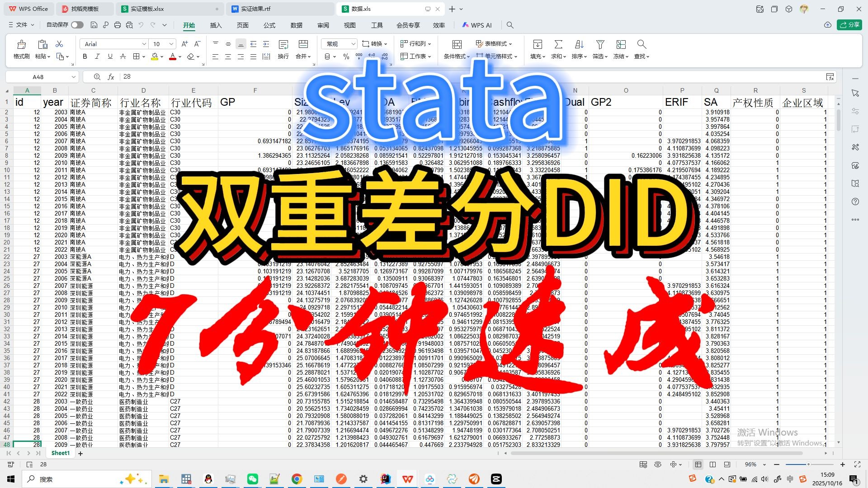Viewport: 868px width, 488px height.
Task: Click the Freeze Panes (冻结) icon
Action: tap(620, 49)
